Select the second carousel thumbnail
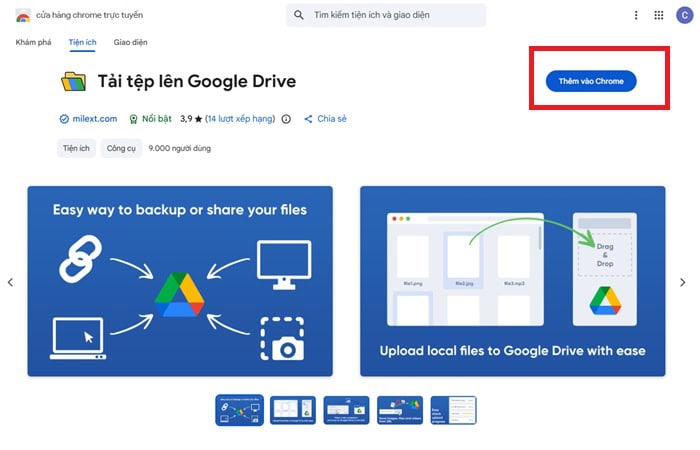The width and height of the screenshot is (700, 450). coord(293,410)
